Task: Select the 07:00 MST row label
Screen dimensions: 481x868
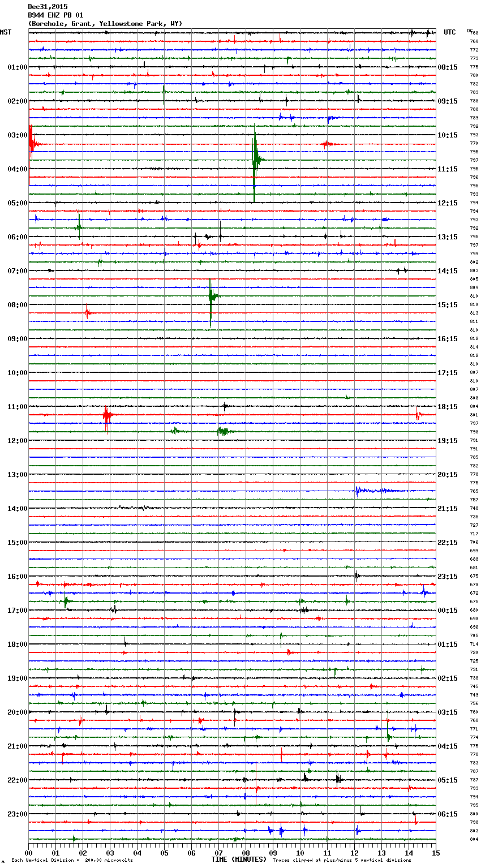Action: [18, 271]
